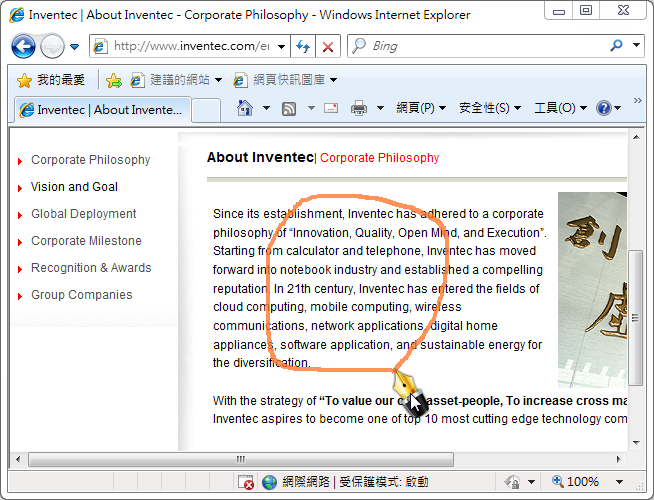Click the popup blocked status icon
This screenshot has height=500, width=654.
(245, 482)
